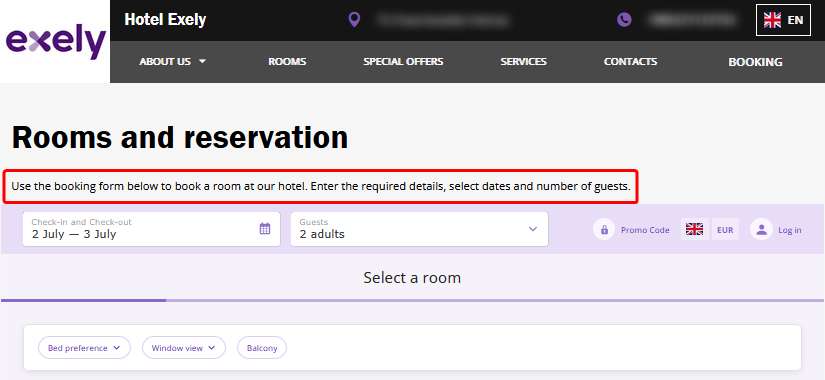The image size is (825, 380).
Task: Click the Log in link
Action: (x=790, y=230)
